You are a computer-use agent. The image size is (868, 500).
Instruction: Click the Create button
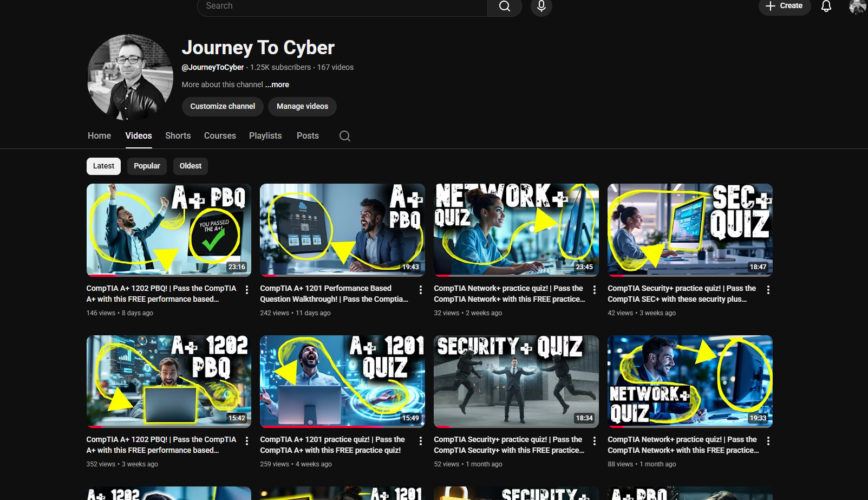[x=785, y=6]
